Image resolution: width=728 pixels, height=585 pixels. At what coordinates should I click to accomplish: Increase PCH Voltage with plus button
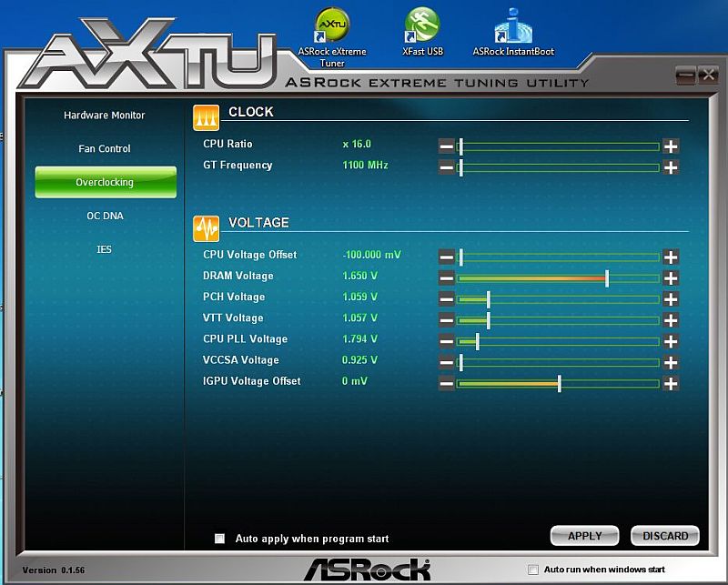tap(671, 299)
